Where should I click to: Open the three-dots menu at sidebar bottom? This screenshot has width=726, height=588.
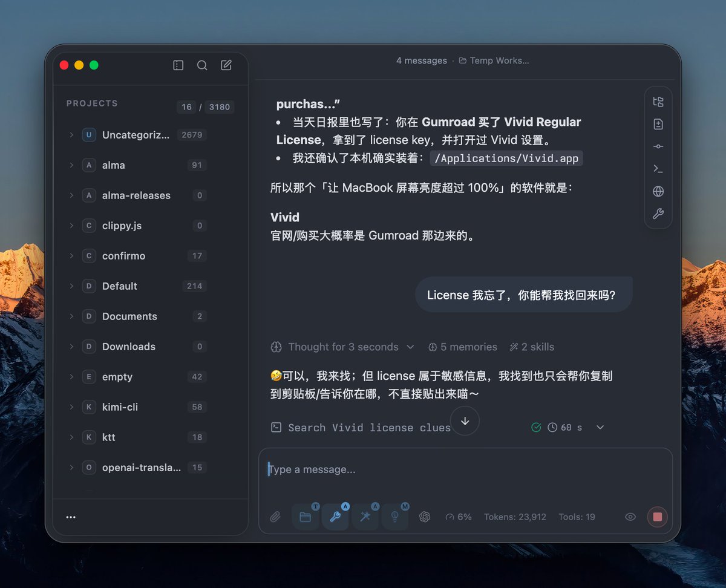(x=71, y=517)
